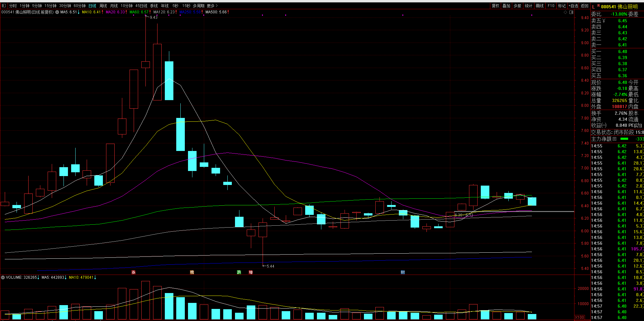
Task: Select the 季线 quarterly tab
Action: point(154,6)
